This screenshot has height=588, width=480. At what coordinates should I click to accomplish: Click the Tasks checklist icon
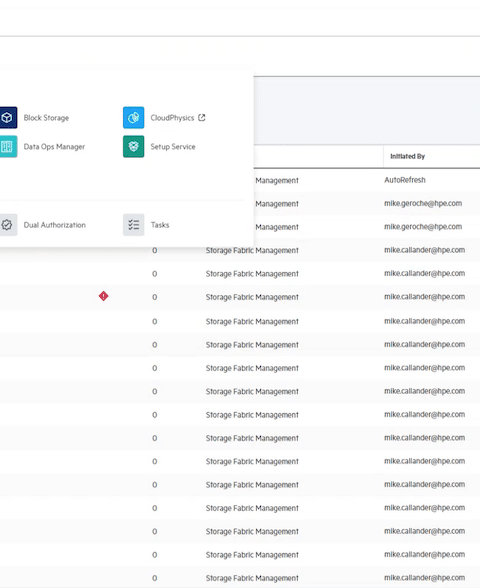134,225
